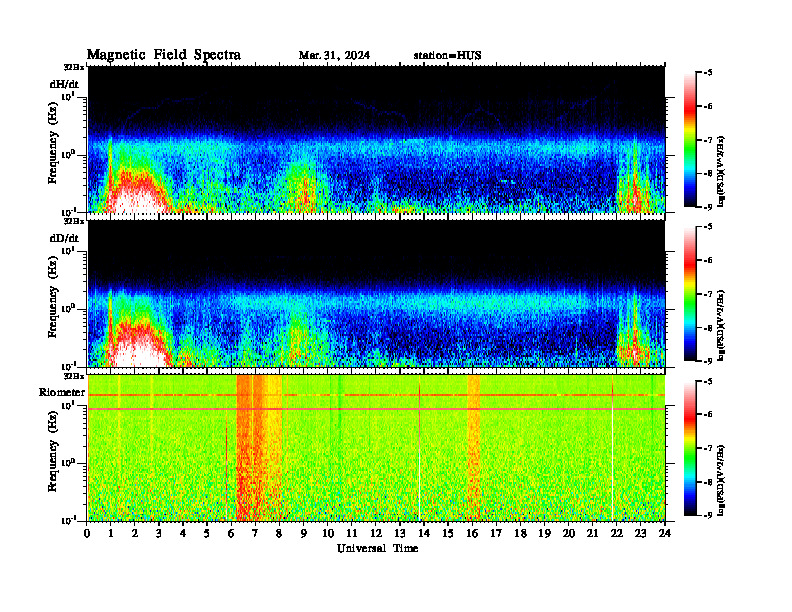
Task: Click the '-5' value on the dH/dt color bar
Action: [708, 73]
